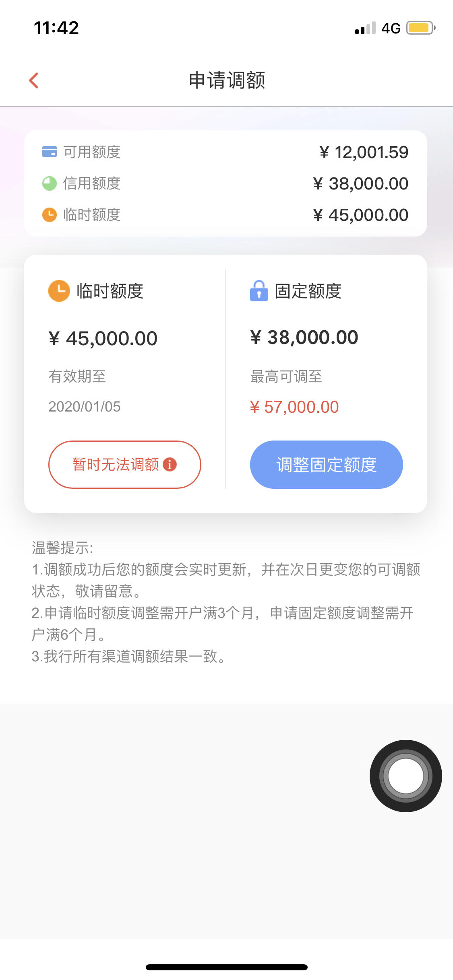Tap the 可用额度 amount ¥12,001.59
The width and height of the screenshot is (453, 980).
click(x=364, y=152)
